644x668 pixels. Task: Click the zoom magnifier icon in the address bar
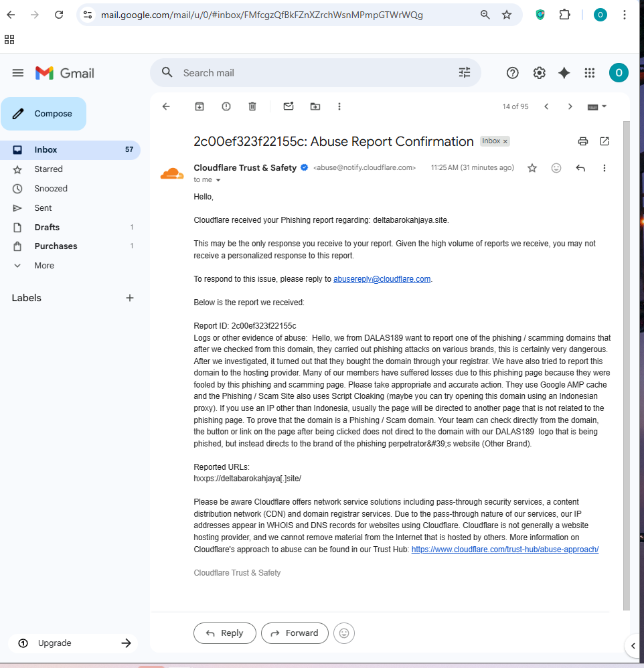[x=485, y=15]
